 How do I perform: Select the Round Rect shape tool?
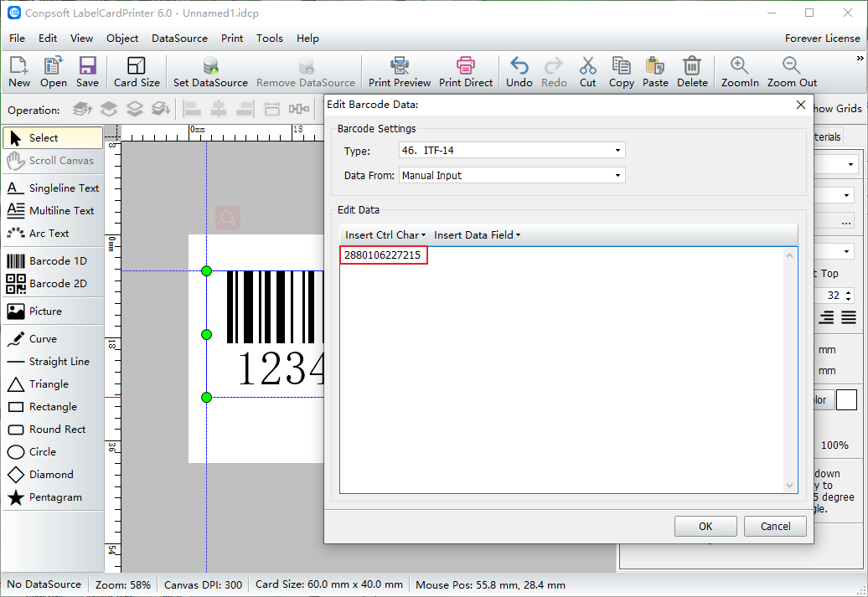coord(53,430)
